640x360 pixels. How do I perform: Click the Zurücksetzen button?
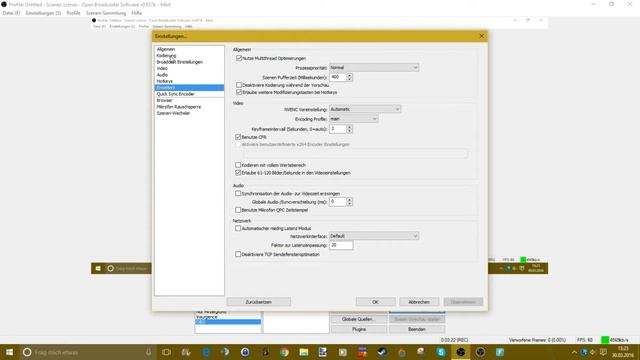click(x=259, y=302)
